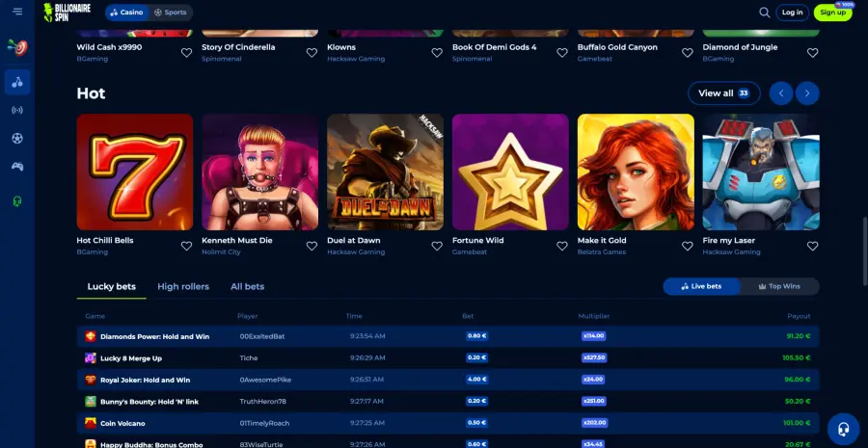868x448 pixels.
Task: Open the dart target promotions sidebar icon
Action: tap(17, 47)
